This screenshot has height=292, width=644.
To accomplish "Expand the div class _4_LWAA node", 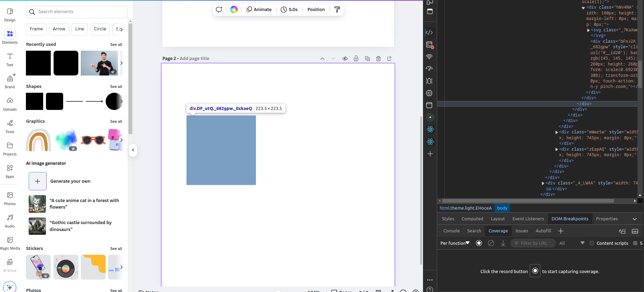I will pyautogui.click(x=543, y=183).
